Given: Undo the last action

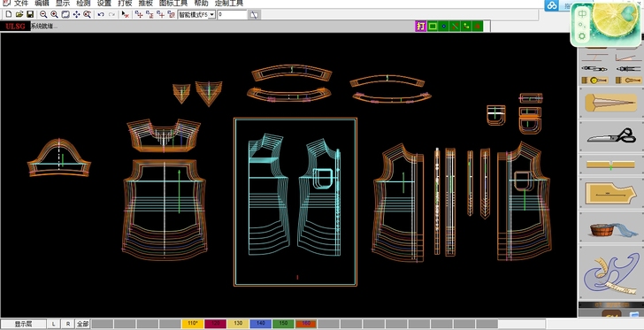Looking at the screenshot, I should click(101, 14).
